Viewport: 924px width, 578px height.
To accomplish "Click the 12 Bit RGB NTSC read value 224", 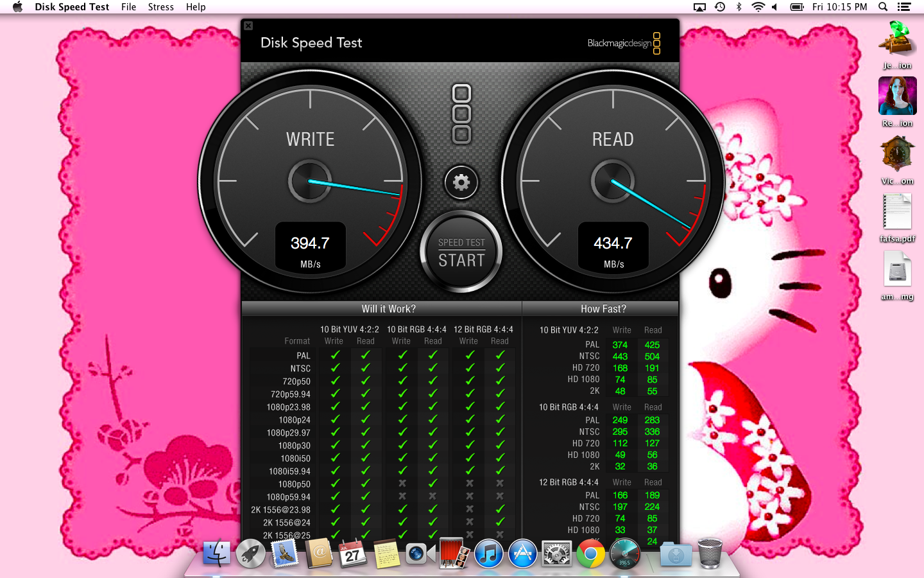I will pos(652,507).
